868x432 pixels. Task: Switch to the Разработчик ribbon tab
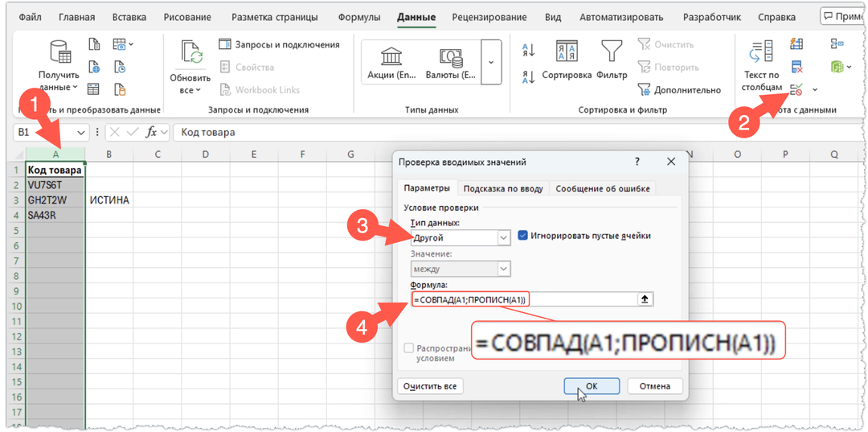pyautogui.click(x=712, y=17)
